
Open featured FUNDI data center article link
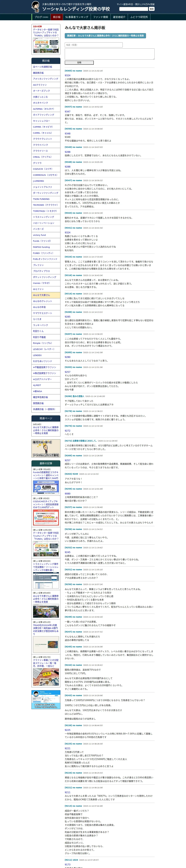point(46,32)
